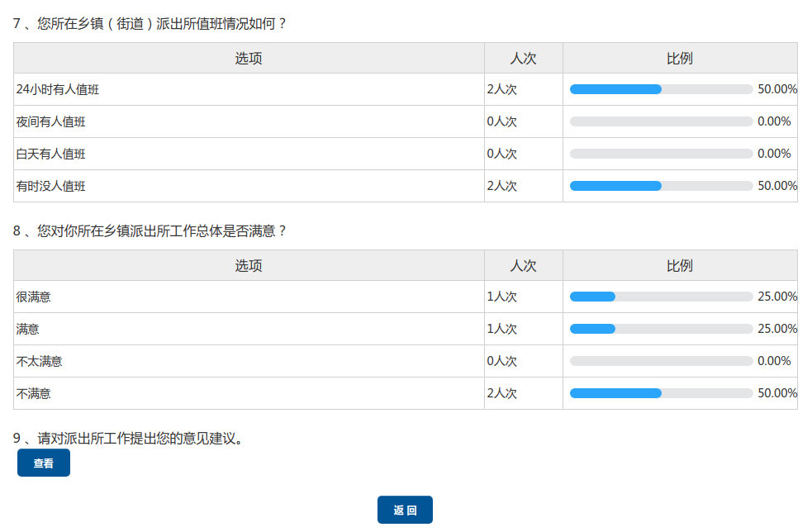
Task: Click the progress bar for 有时没人值班
Action: point(661,186)
